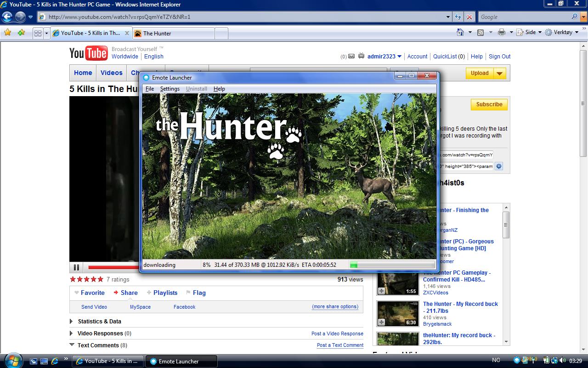Click the yellow Subscribe button
This screenshot has height=368, width=588.
489,104
